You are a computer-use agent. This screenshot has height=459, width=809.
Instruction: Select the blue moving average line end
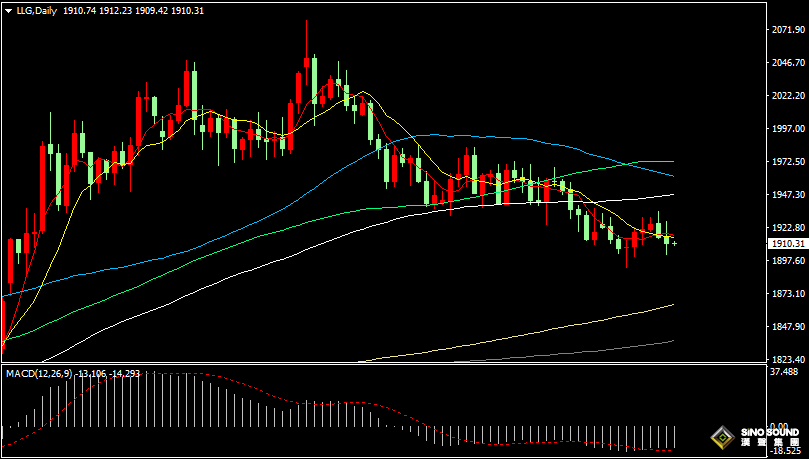click(671, 175)
